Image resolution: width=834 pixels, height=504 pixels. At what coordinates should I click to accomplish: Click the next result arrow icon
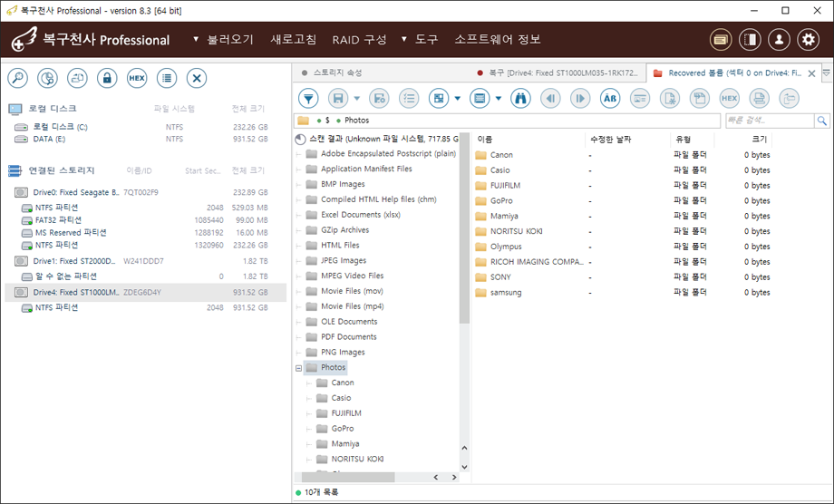coord(580,99)
